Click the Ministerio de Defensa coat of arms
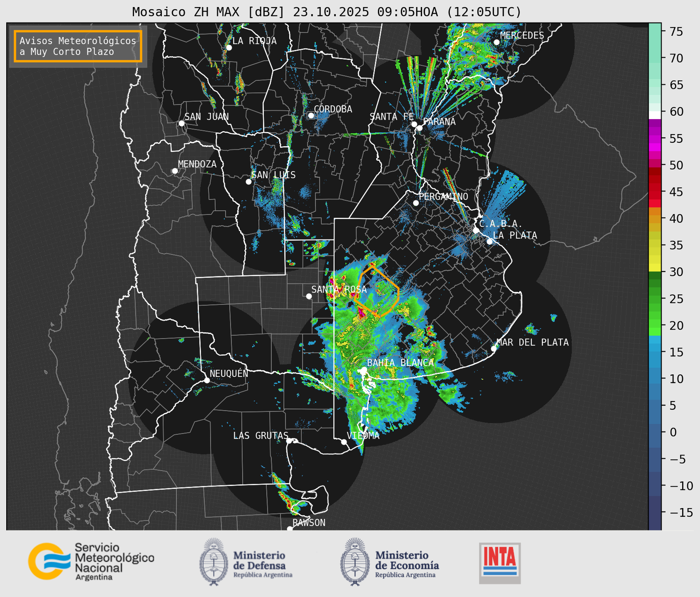This screenshot has width=700, height=597. pos(213,562)
